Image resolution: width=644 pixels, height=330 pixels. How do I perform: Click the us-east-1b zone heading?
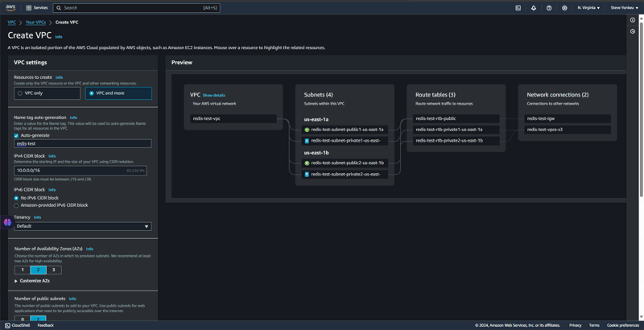point(316,153)
